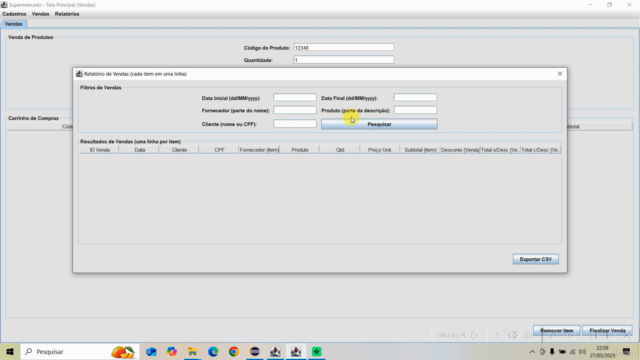Click Finalizar Venda button
640x360 pixels.
click(x=607, y=330)
